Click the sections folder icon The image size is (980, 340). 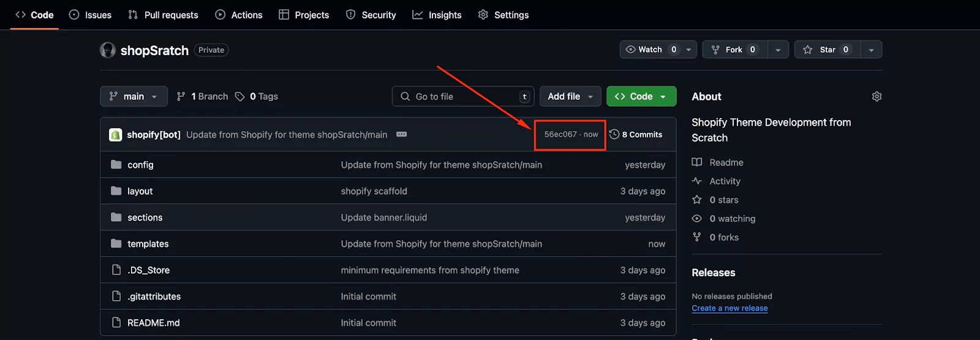click(x=116, y=217)
